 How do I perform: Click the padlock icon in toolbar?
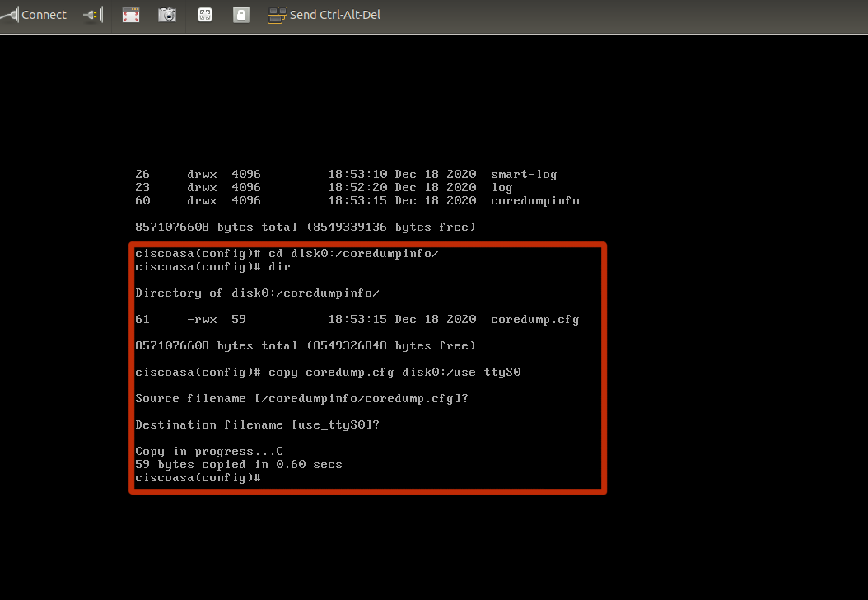tap(240, 15)
